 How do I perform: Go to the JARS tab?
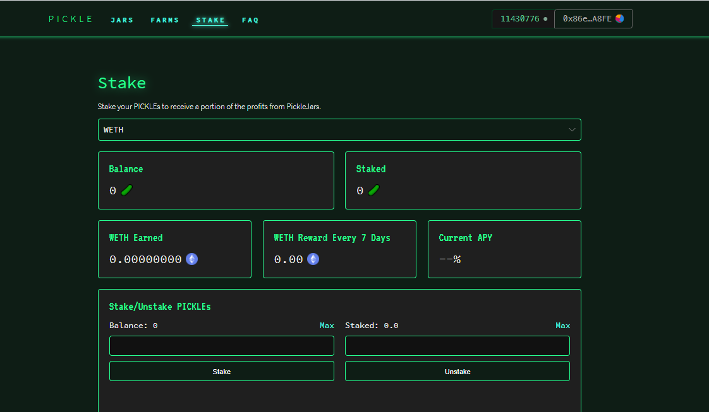point(122,20)
